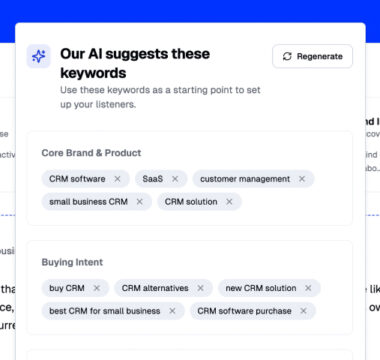Click the Our AI suggests these keywords title
This screenshot has width=380, height=360.
(x=135, y=63)
